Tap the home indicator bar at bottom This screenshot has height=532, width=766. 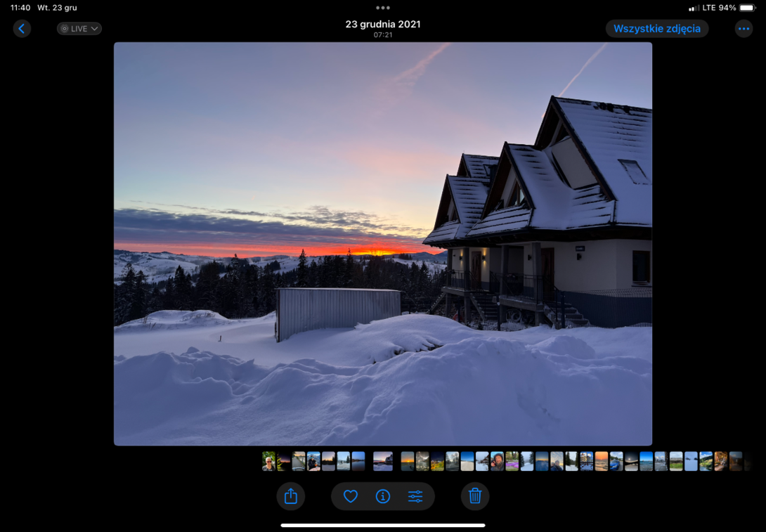tap(383, 525)
